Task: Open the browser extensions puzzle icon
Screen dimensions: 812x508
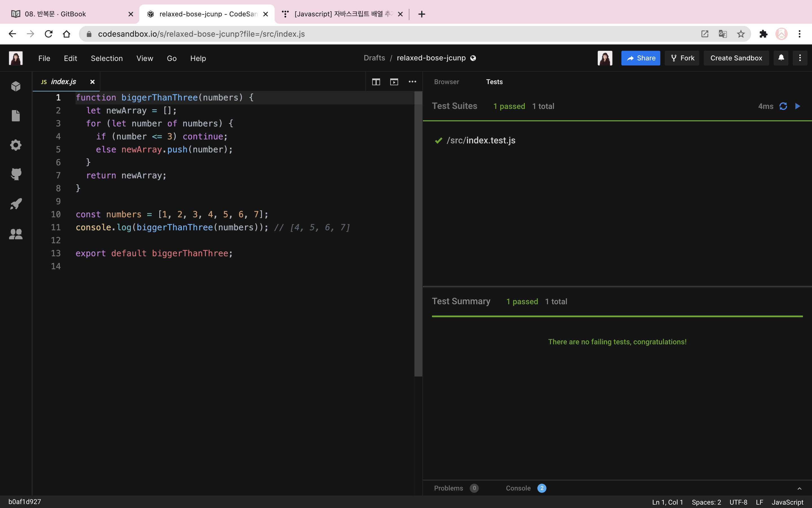Action: tap(763, 34)
